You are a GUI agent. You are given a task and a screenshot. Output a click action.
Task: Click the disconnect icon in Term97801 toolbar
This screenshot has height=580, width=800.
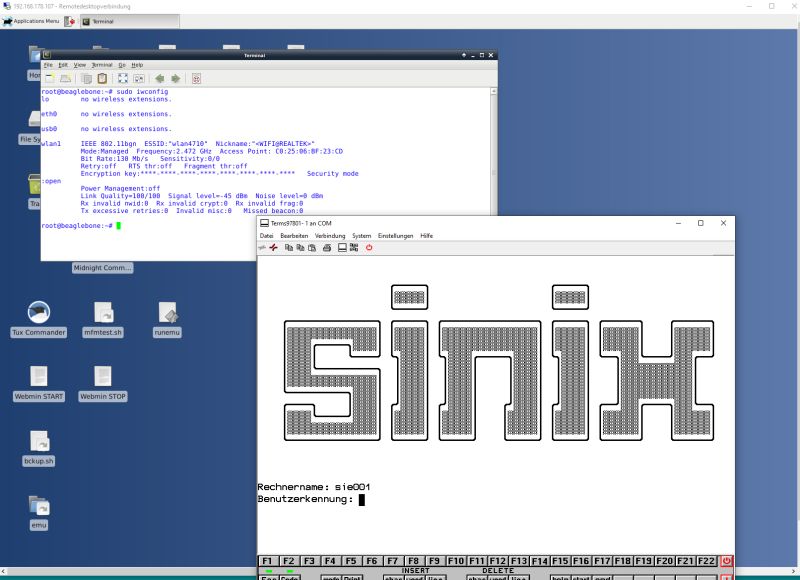pos(274,247)
